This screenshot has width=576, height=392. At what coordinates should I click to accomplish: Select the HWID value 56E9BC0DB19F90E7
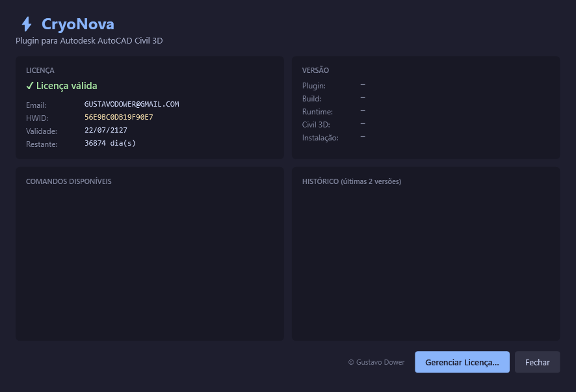[x=119, y=117]
